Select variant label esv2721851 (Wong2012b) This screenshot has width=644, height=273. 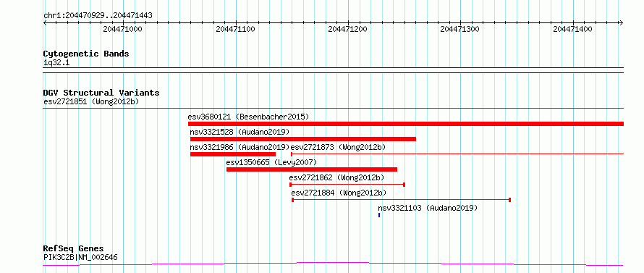pyautogui.click(x=91, y=101)
